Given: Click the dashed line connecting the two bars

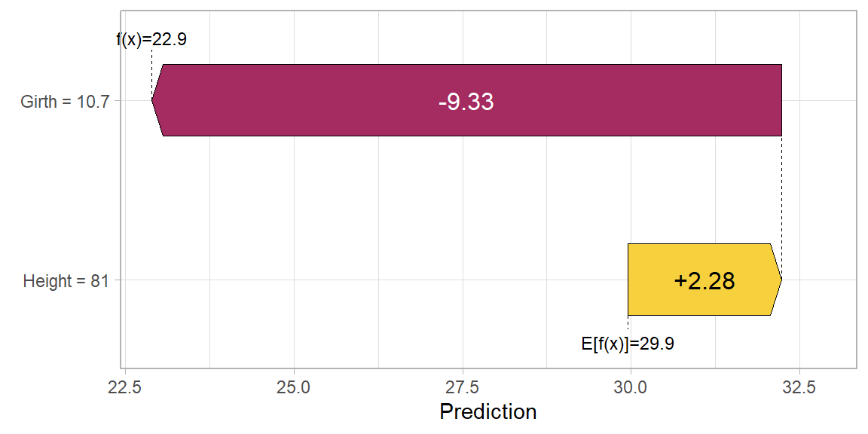Looking at the screenshot, I should pos(781,188).
